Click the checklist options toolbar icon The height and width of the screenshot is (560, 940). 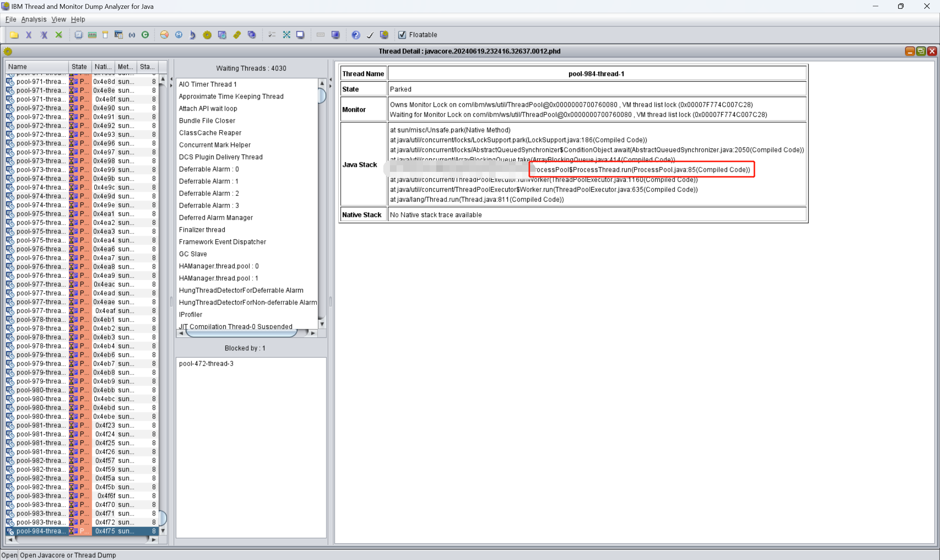coord(272,35)
